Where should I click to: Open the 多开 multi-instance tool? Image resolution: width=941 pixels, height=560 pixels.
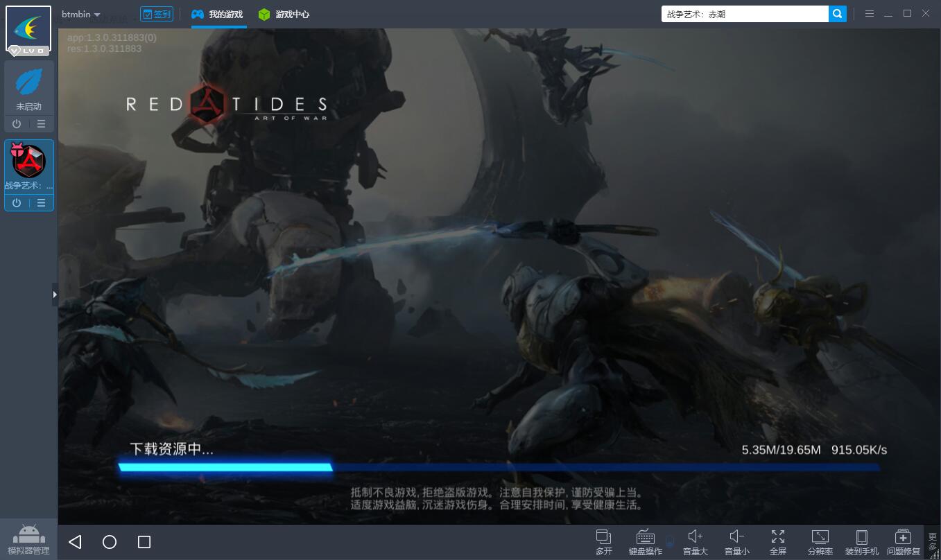tap(604, 542)
